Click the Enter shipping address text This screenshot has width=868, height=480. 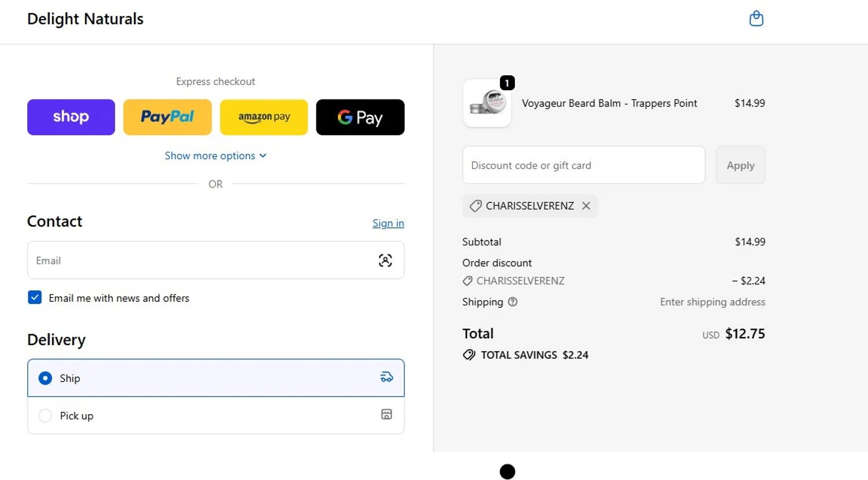pyautogui.click(x=712, y=302)
